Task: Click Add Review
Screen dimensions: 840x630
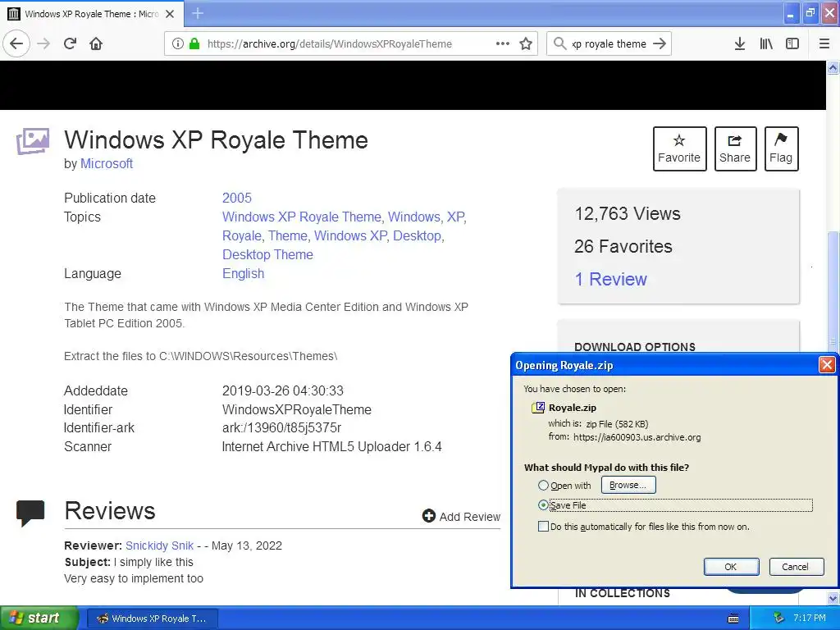Action: click(x=461, y=517)
